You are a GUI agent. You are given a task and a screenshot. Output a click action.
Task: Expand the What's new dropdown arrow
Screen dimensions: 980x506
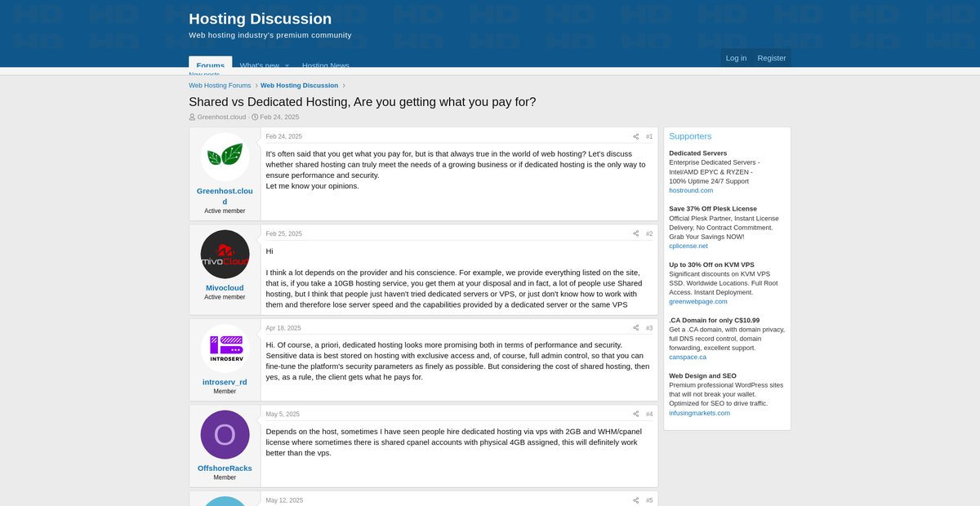pyautogui.click(x=287, y=65)
